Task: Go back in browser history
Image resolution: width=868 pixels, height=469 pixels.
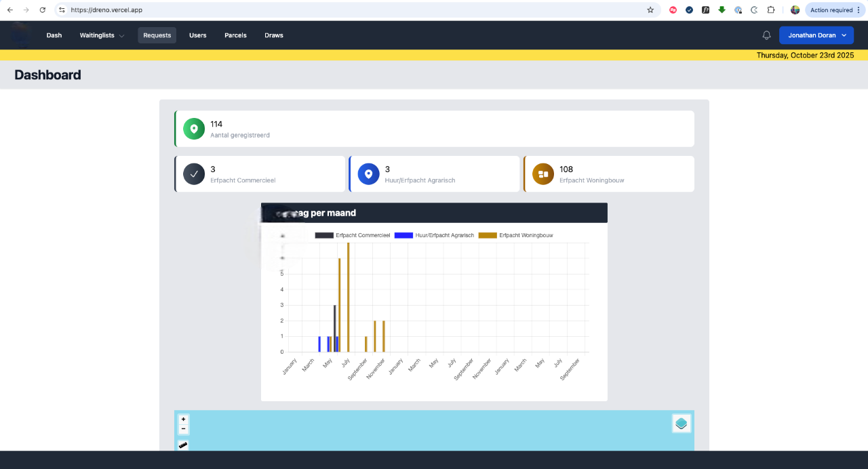Action: click(x=9, y=10)
